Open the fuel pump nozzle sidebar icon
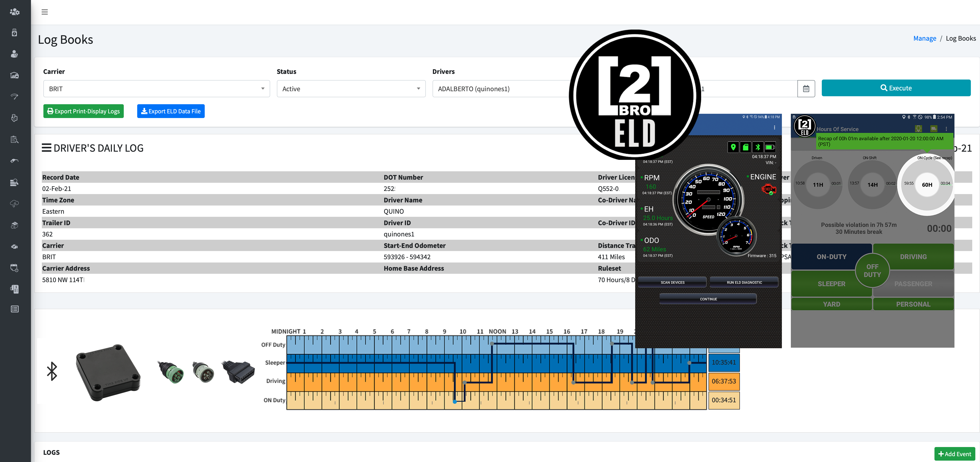The width and height of the screenshot is (980, 462). [x=14, y=160]
